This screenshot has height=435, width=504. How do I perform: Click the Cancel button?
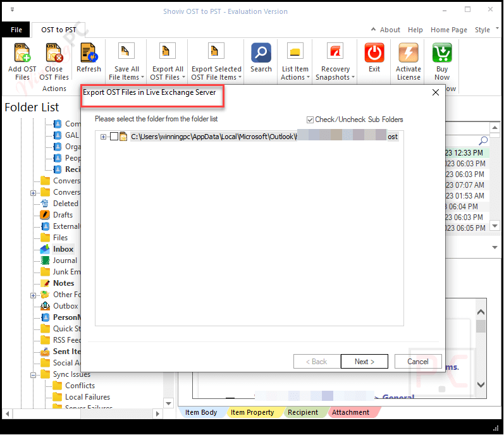click(x=418, y=362)
